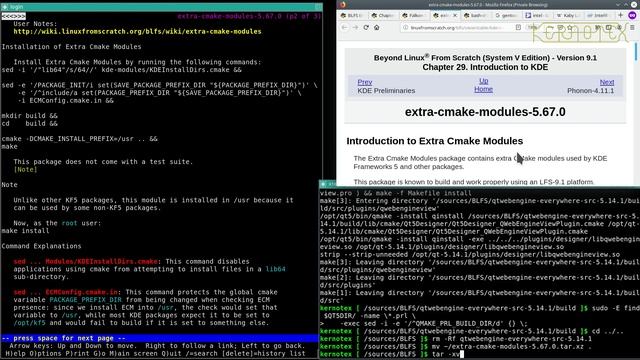Click 'ECMConfig.cmake.in' red text
Viewport: 640px width, 360px height.
click(82, 292)
